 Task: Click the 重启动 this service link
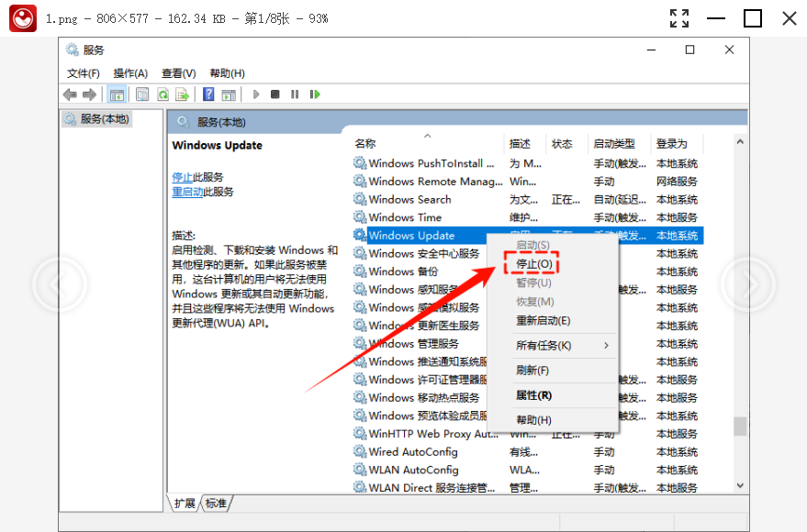(x=187, y=192)
